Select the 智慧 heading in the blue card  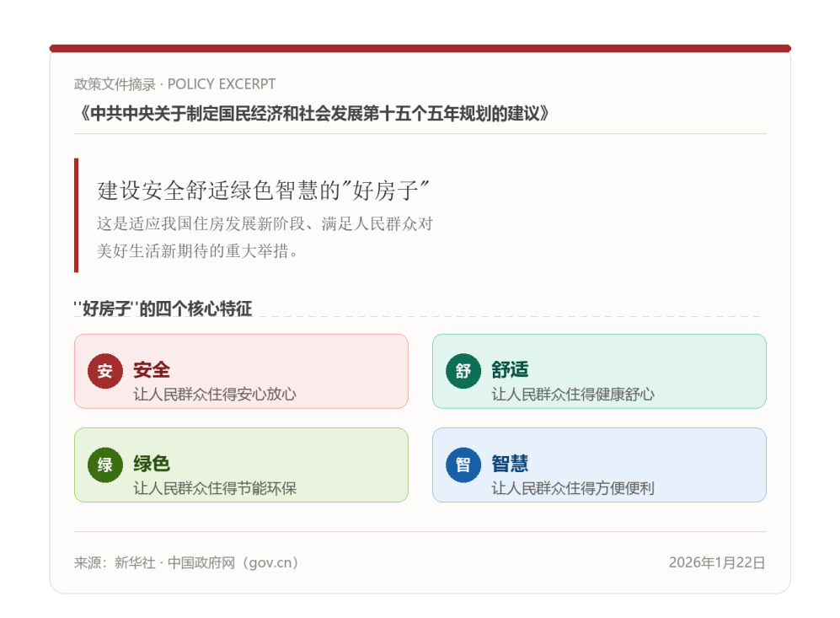510,463
